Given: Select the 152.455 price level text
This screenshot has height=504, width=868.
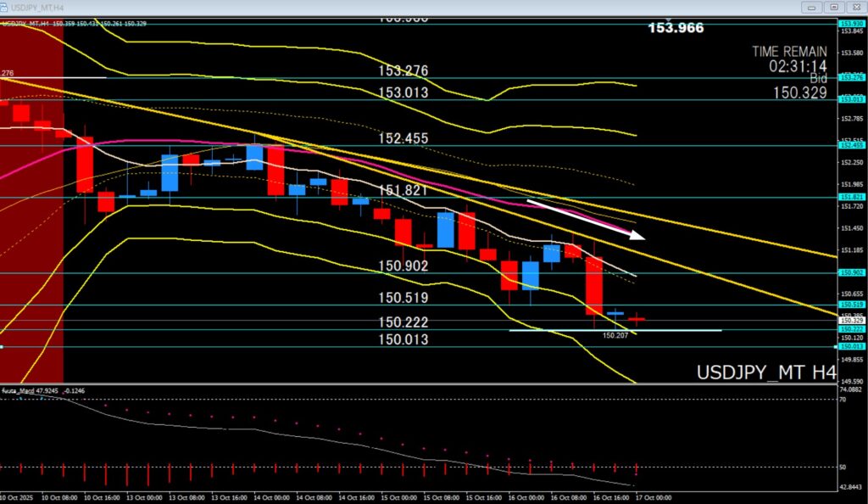Looking at the screenshot, I should click(403, 138).
